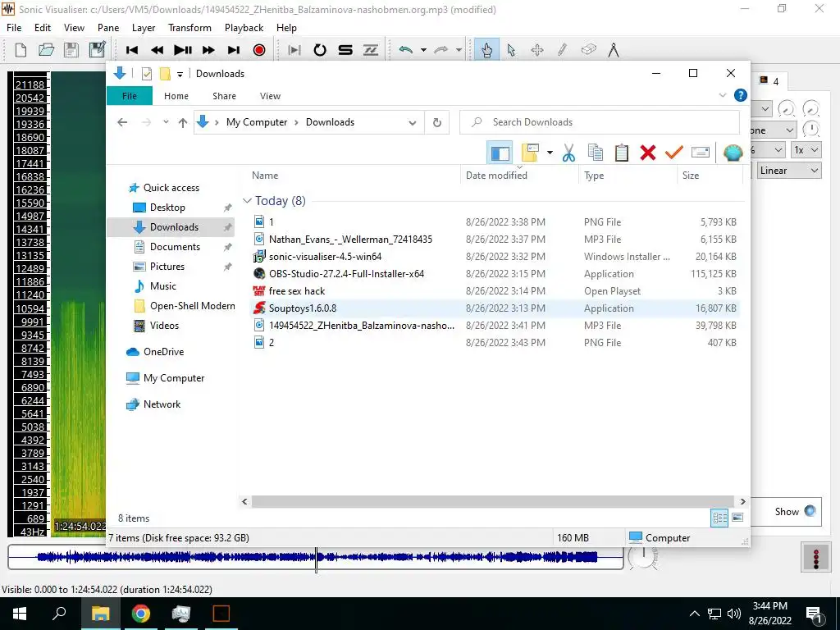
Task: Toggle the Solo current pane button
Action: (345, 50)
